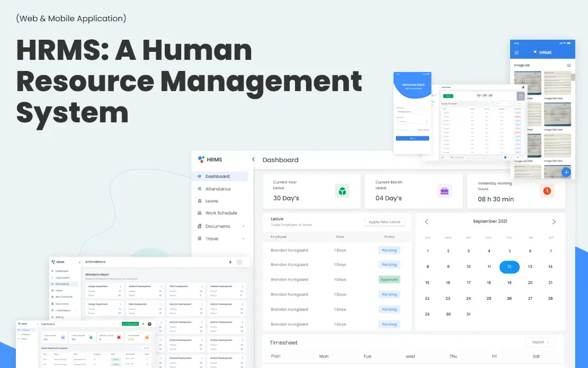Click the notification bell in Attendance window
Screen dimensions: 588x368
[x=230, y=262]
